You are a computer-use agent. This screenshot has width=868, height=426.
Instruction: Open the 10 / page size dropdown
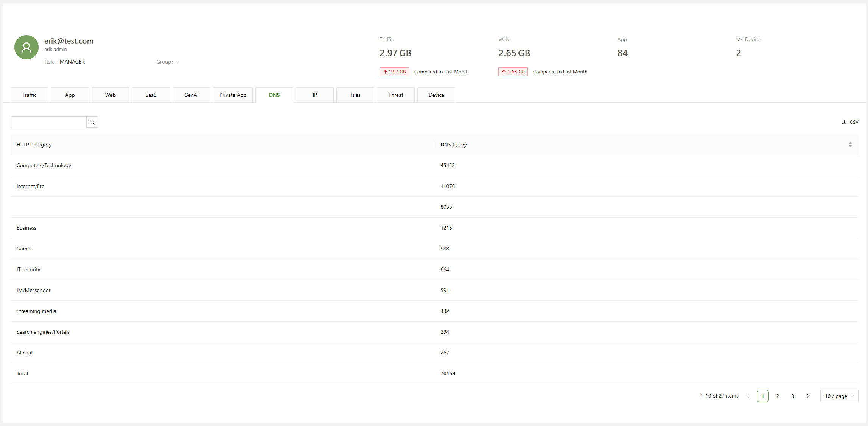[x=839, y=396]
